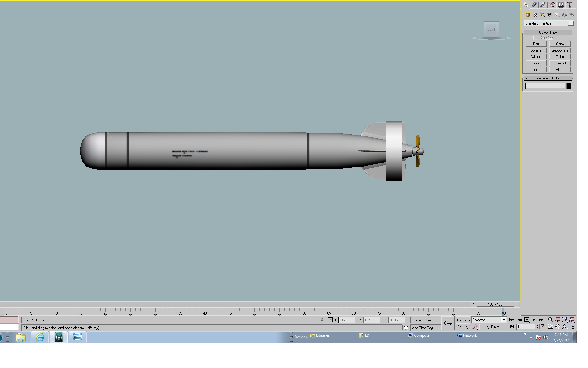Viewport: 588px width, 368px height.
Task: Open the Time Configuration icon
Action: click(543, 327)
